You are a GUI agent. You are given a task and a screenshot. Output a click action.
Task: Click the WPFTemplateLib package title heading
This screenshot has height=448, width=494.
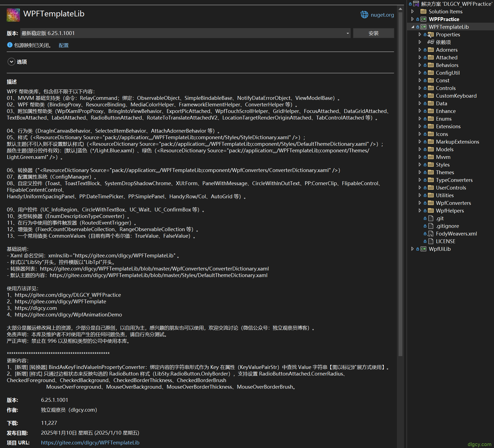54,14
